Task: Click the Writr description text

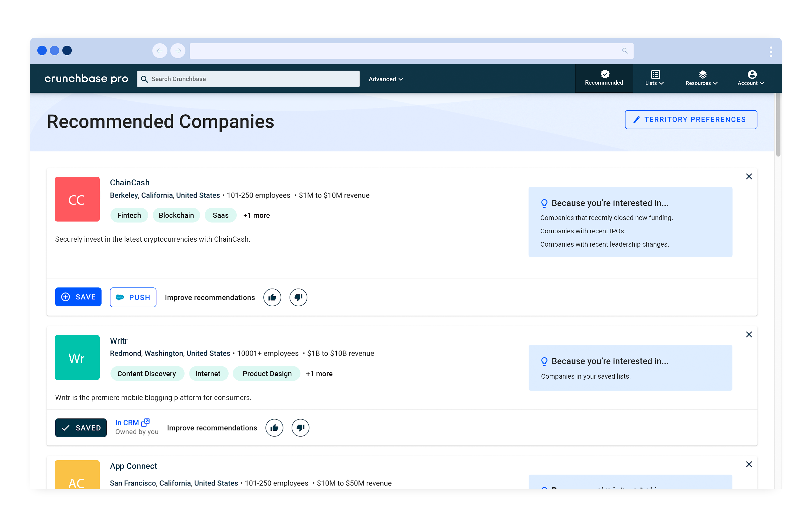Action: pyautogui.click(x=153, y=398)
